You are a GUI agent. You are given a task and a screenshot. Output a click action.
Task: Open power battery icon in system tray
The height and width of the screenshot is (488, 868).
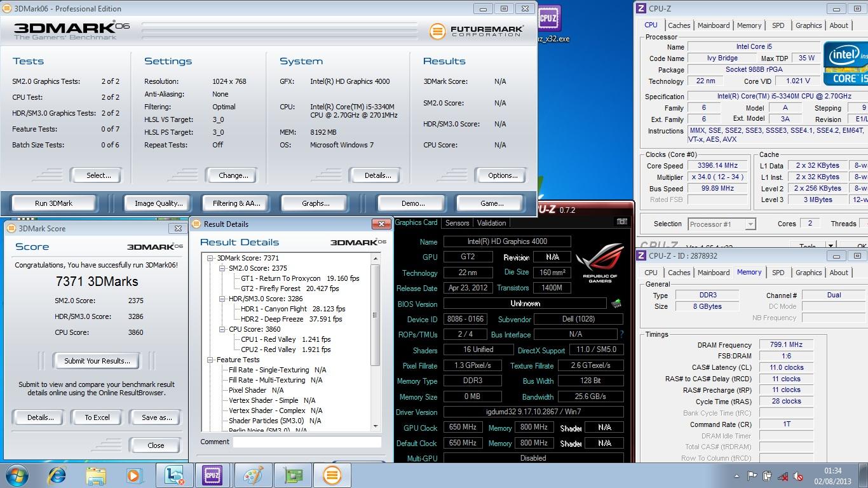[x=768, y=476]
